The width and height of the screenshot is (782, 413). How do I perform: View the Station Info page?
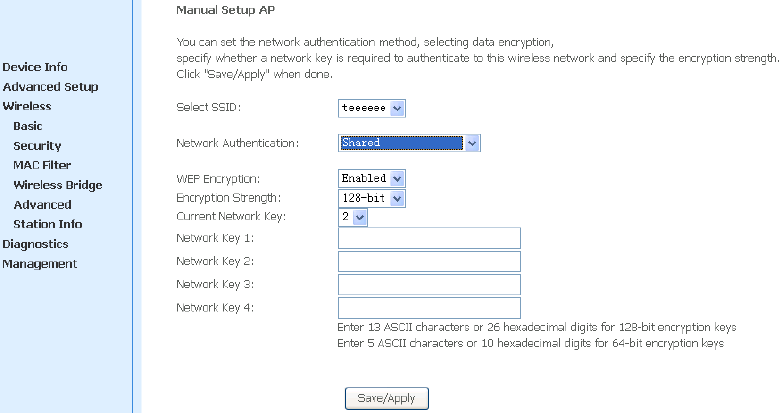[x=47, y=224]
